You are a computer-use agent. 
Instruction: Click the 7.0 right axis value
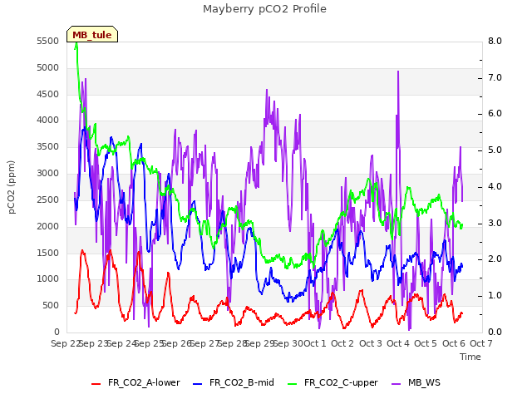(x=495, y=77)
